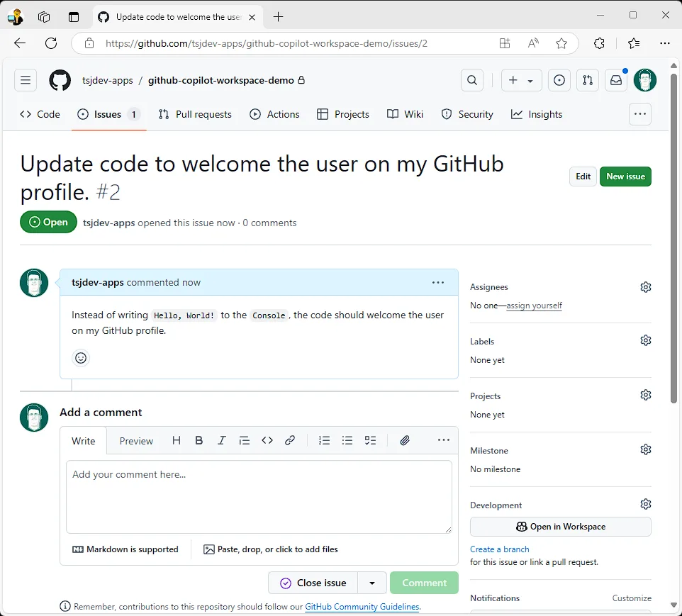Screen dimensions: 682x616
Task: Switch to the Preview tab
Action: [136, 441]
